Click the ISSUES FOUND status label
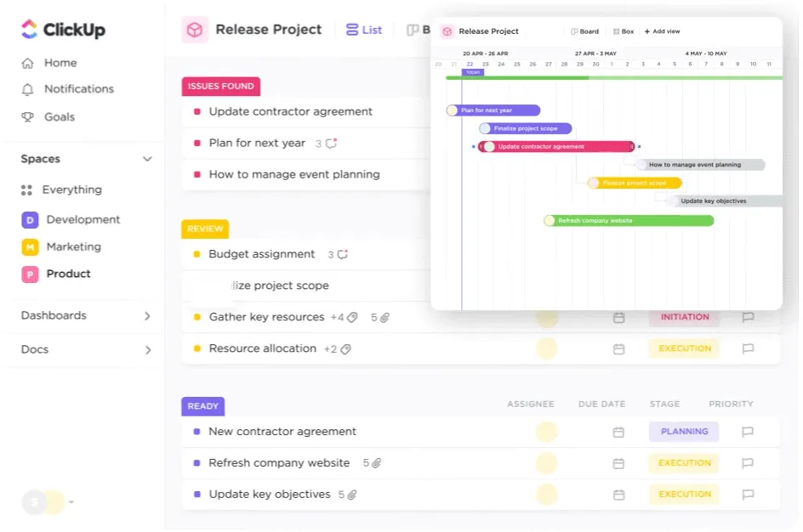 (220, 87)
